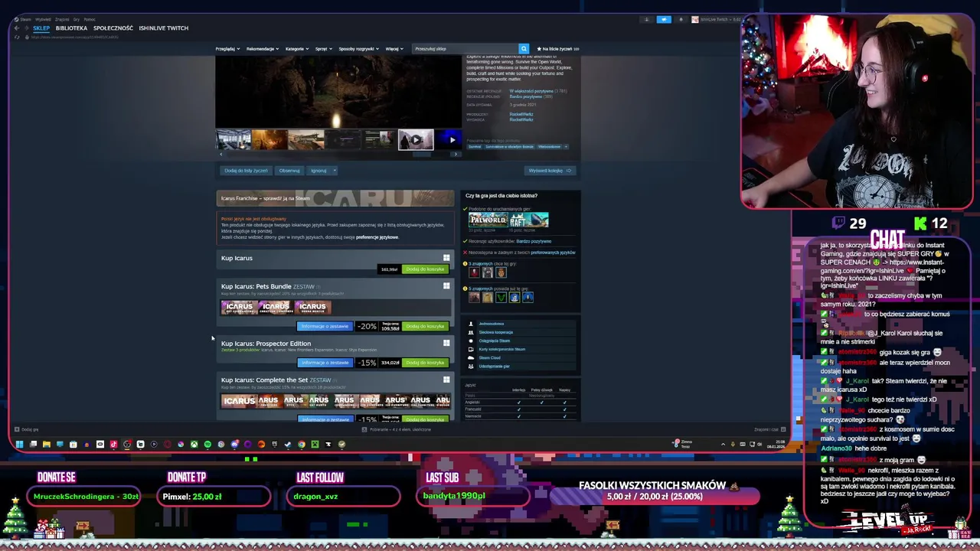Click Dodaj do listy życzeń button
The width and height of the screenshot is (980, 551).
(x=246, y=171)
